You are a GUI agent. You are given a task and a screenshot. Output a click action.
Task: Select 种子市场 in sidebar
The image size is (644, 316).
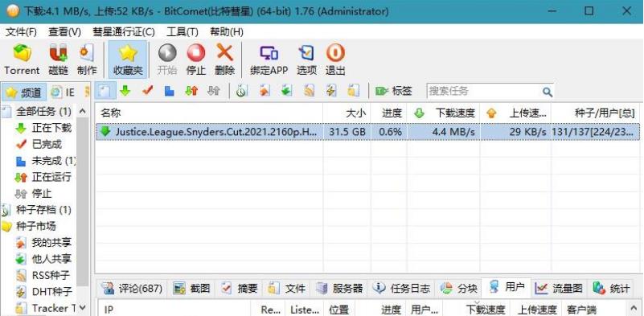point(35,226)
